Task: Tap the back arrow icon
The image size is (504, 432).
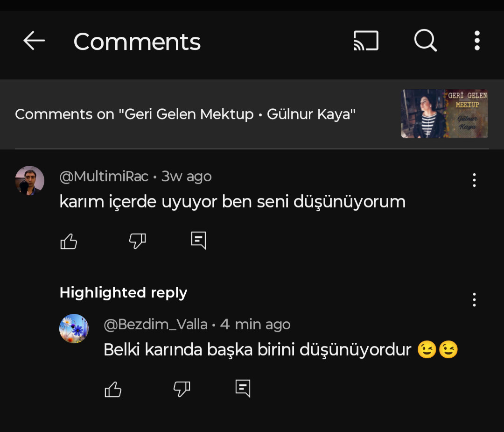Action: point(34,41)
